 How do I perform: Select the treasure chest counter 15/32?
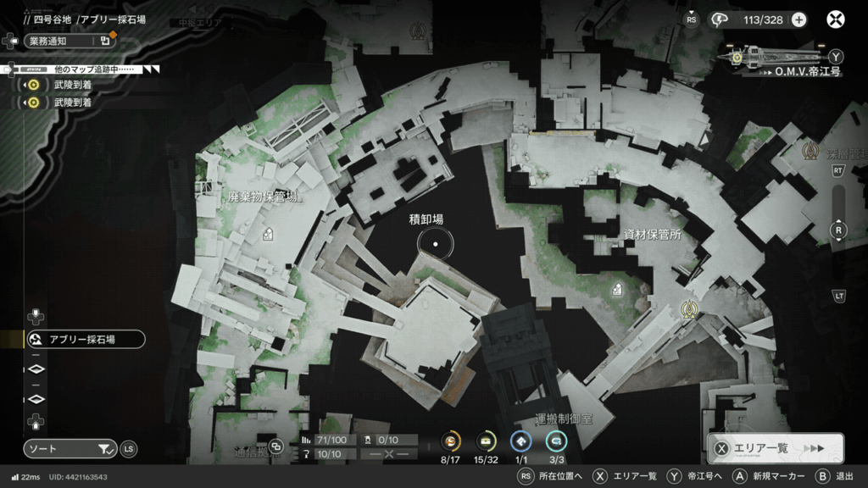487,441
